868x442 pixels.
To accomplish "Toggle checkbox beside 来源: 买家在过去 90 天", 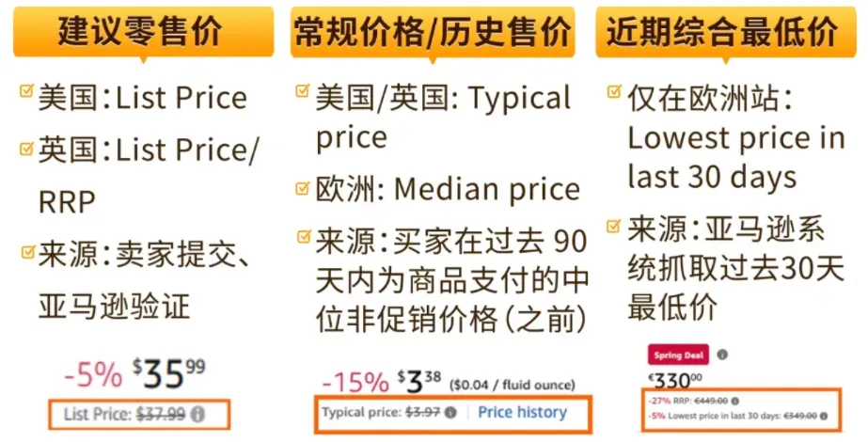I will pos(304,237).
